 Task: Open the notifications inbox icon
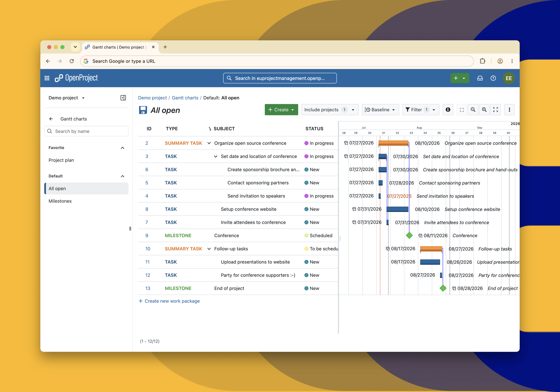pos(480,78)
